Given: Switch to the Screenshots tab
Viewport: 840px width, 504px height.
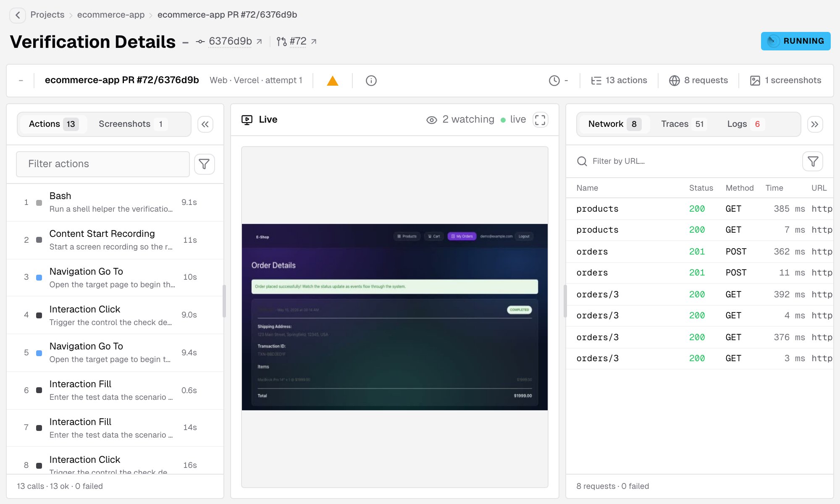Looking at the screenshot, I should click(133, 124).
